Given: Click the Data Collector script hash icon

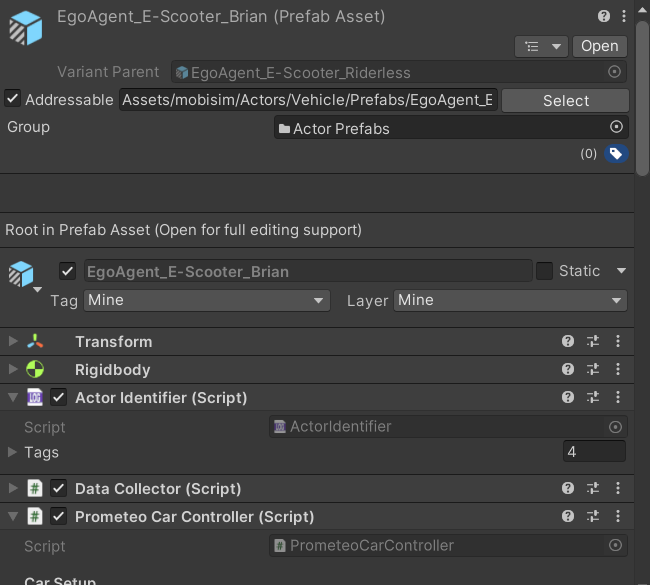Looking at the screenshot, I should (35, 488).
